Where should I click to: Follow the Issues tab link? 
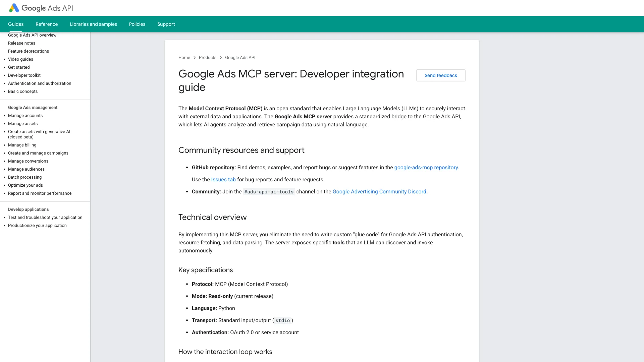pos(223,180)
